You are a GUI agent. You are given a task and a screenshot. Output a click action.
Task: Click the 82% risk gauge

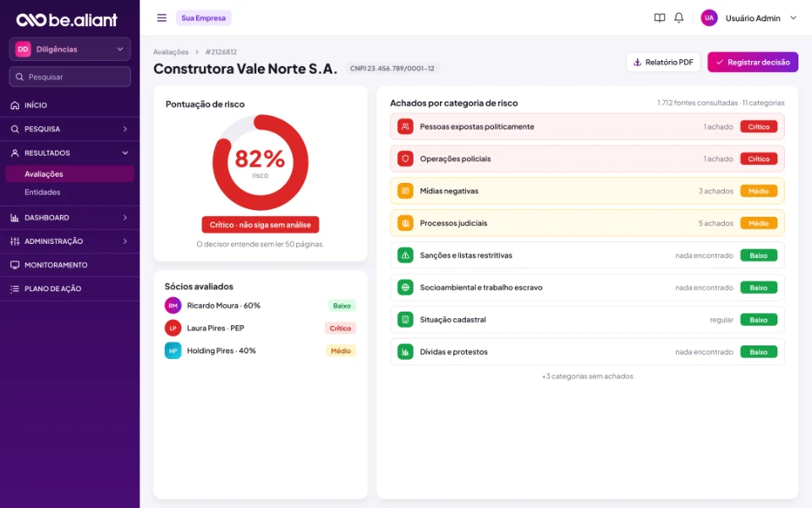261,163
